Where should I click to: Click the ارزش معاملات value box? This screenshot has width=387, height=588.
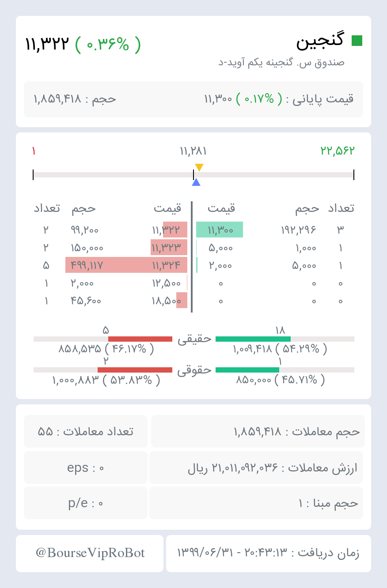coord(256,467)
